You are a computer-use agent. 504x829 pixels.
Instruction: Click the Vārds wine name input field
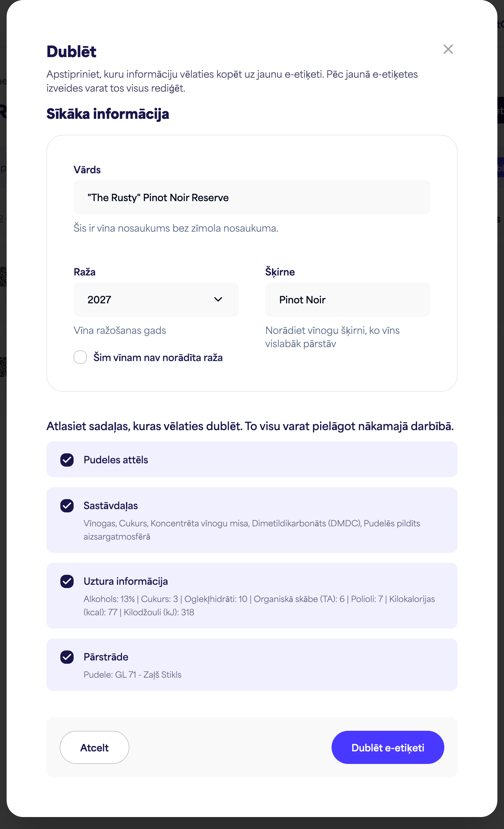pyautogui.click(x=252, y=197)
